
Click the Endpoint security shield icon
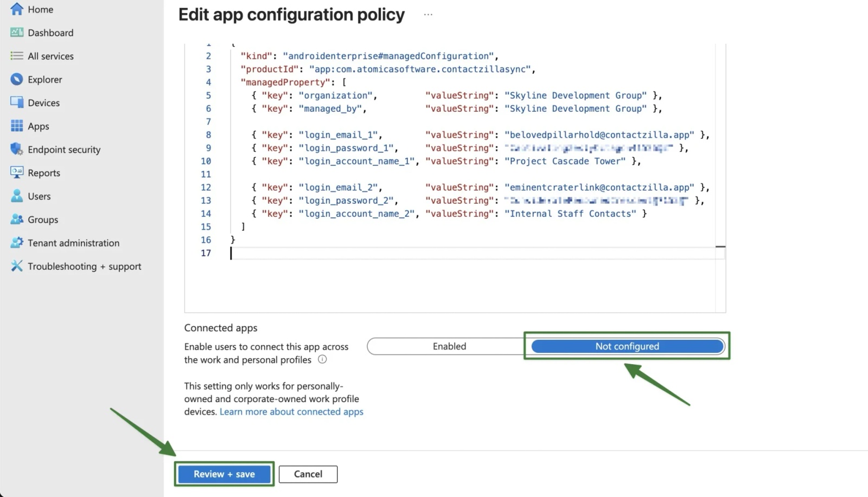(17, 149)
